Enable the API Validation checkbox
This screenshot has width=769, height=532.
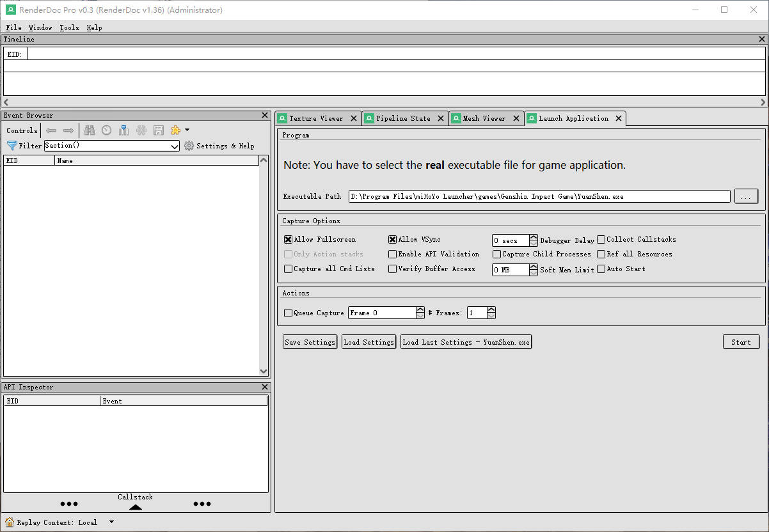pyautogui.click(x=393, y=254)
